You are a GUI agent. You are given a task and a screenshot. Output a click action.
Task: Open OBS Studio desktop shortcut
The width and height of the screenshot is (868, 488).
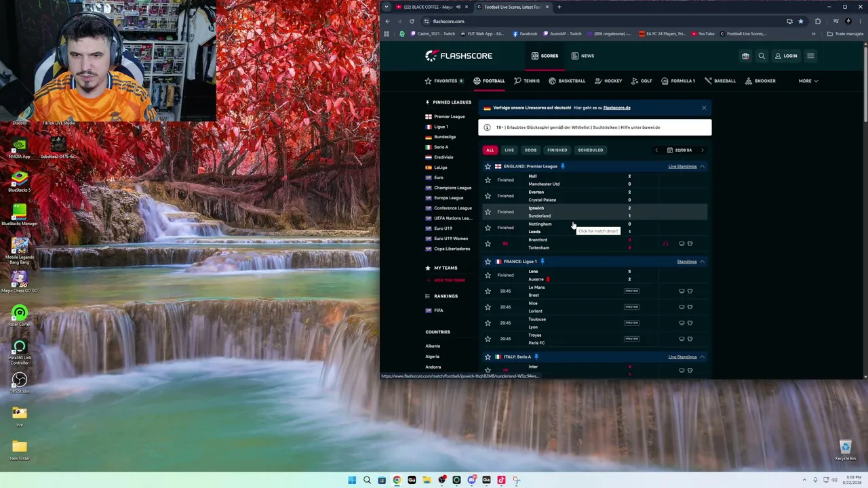[x=19, y=383]
